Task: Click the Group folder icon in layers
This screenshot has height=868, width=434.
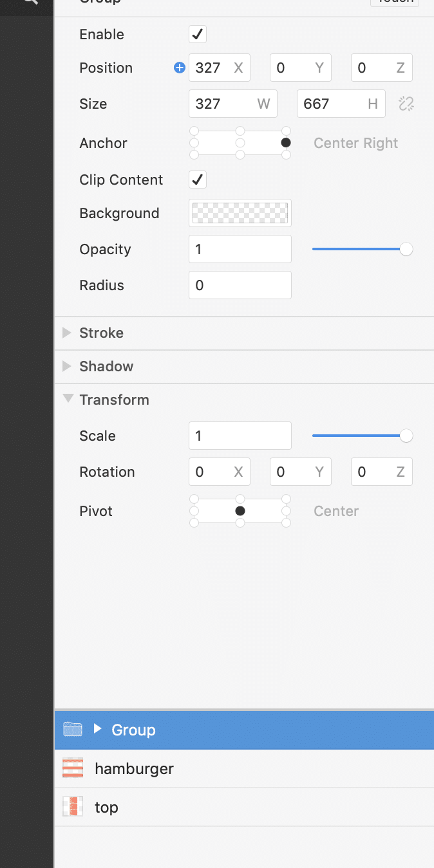Action: pos(73,730)
